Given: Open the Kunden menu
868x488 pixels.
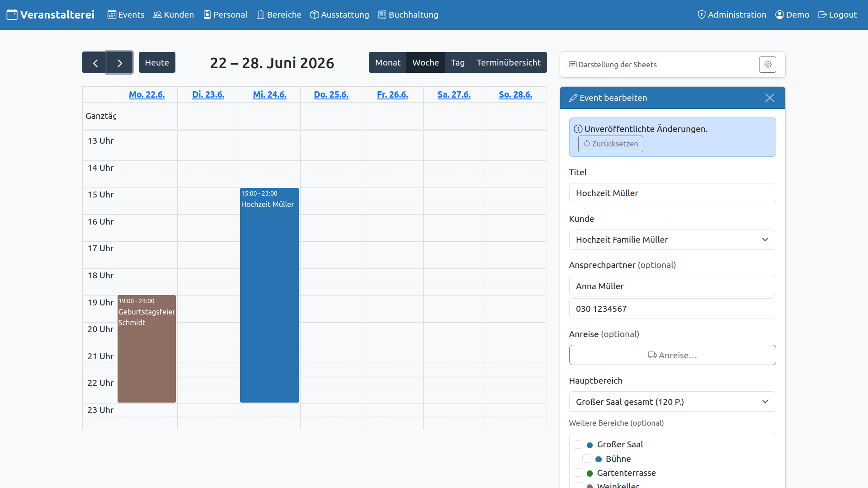Looking at the screenshot, I should (174, 15).
